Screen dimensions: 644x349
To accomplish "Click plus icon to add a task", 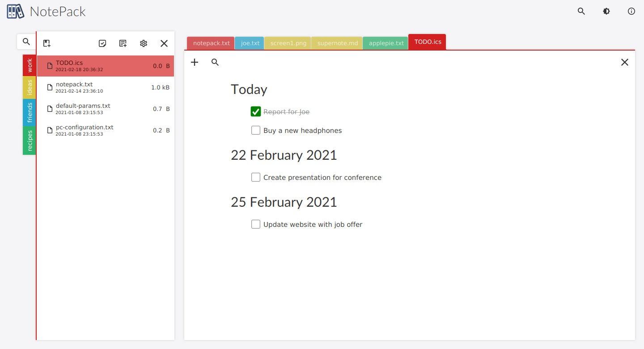I will 195,62.
